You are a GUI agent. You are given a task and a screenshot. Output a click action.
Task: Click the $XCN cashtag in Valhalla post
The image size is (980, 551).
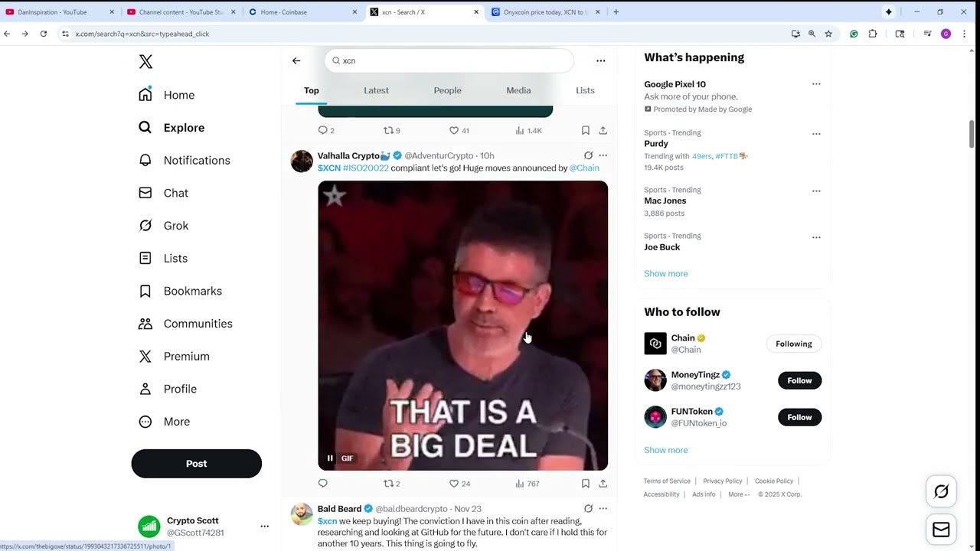point(329,168)
